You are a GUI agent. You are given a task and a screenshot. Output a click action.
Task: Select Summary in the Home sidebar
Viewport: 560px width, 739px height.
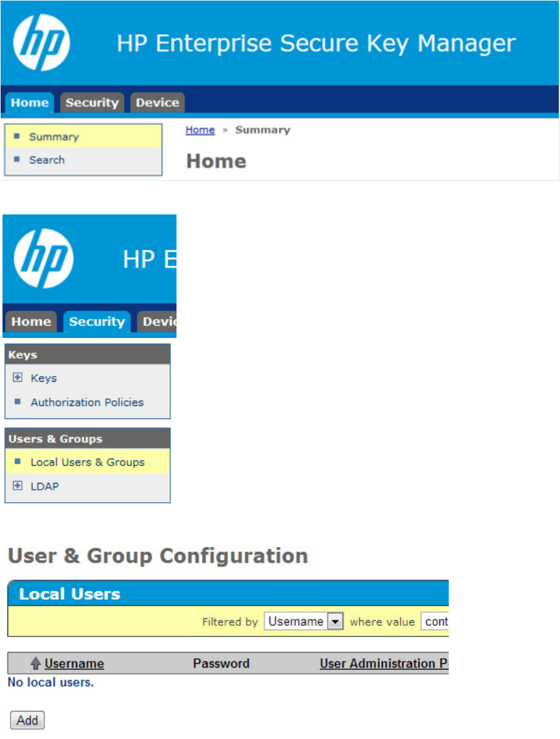coord(83,137)
